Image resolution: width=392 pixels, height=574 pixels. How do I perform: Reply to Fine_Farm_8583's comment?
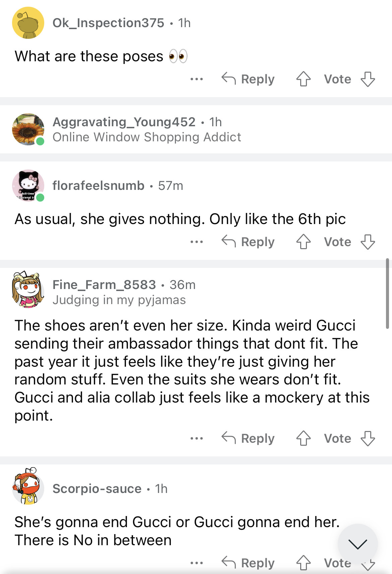tap(248, 438)
